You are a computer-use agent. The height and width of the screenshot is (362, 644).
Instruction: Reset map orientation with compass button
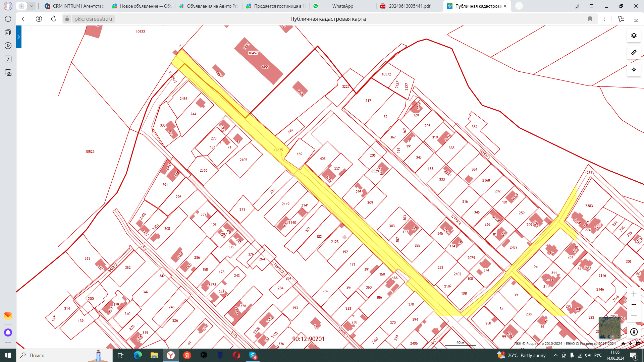click(634, 332)
